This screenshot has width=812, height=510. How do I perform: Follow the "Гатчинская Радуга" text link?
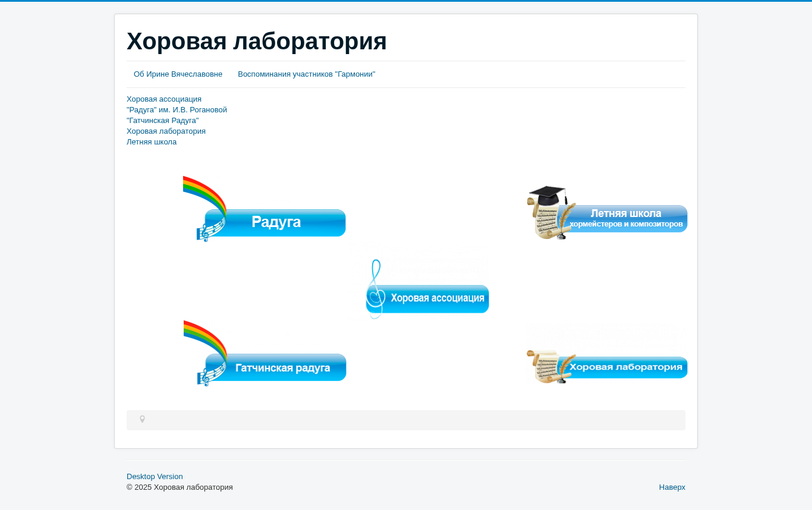[163, 121]
